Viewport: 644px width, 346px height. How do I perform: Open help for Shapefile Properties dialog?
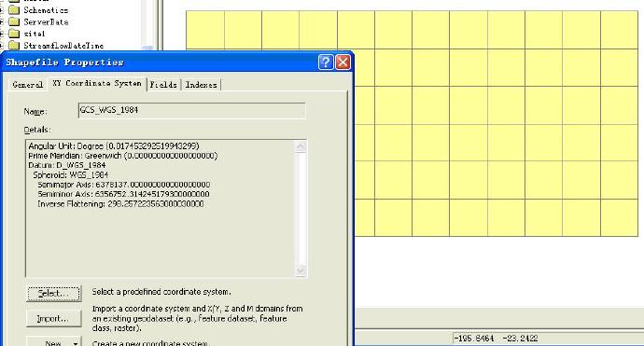pyautogui.click(x=326, y=62)
